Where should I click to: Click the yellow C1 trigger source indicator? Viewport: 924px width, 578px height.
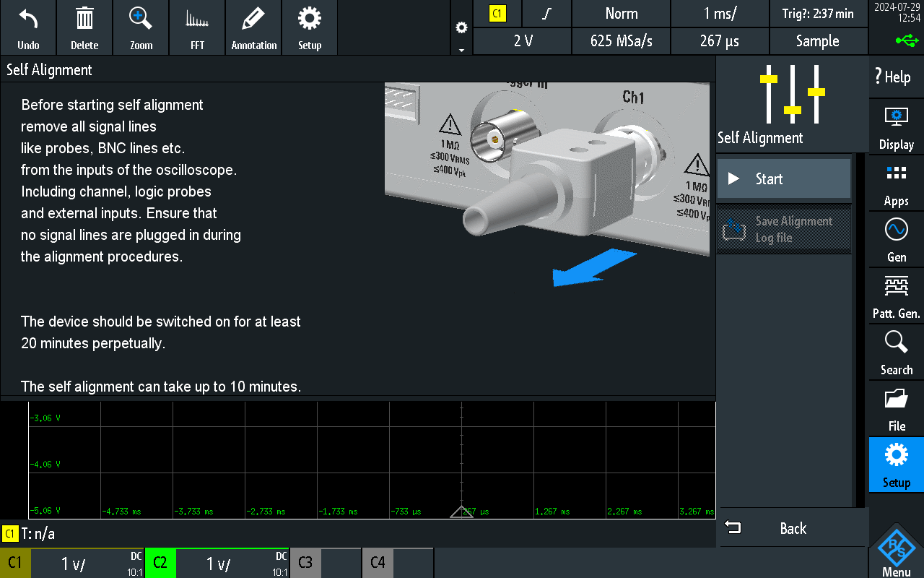pos(497,13)
